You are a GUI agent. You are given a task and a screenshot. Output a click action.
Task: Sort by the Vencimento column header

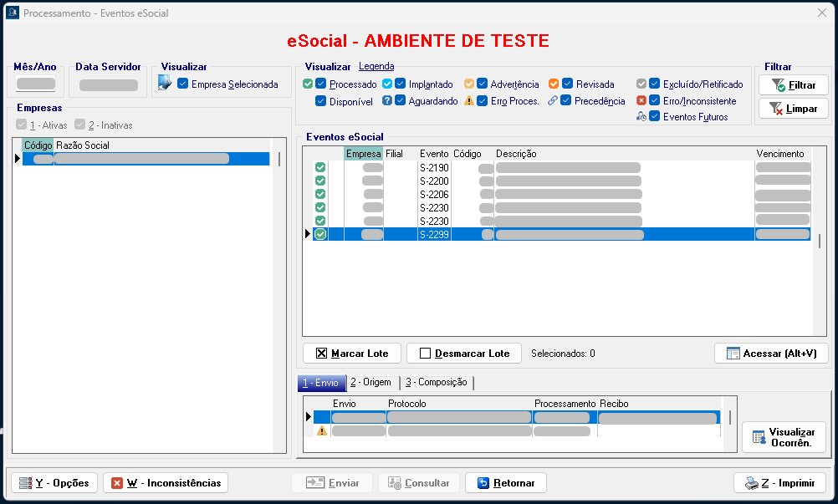tap(779, 154)
